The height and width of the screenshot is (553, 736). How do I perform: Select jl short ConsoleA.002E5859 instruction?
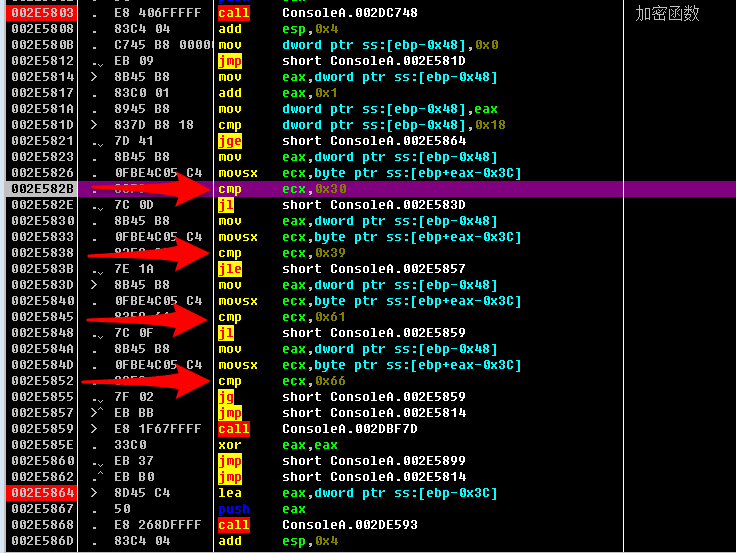click(x=342, y=333)
